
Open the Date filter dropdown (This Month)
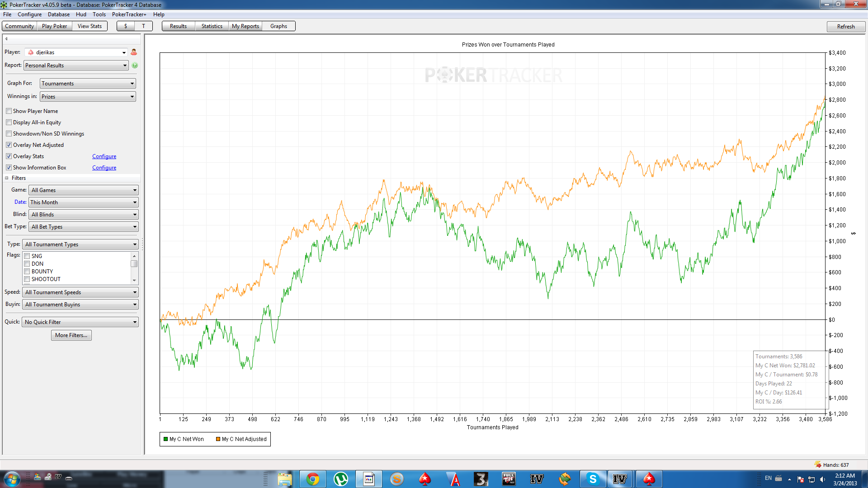click(84, 202)
